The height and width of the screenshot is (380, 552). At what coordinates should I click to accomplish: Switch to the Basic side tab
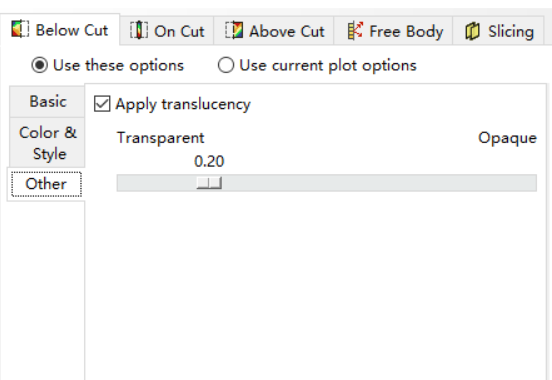(47, 101)
